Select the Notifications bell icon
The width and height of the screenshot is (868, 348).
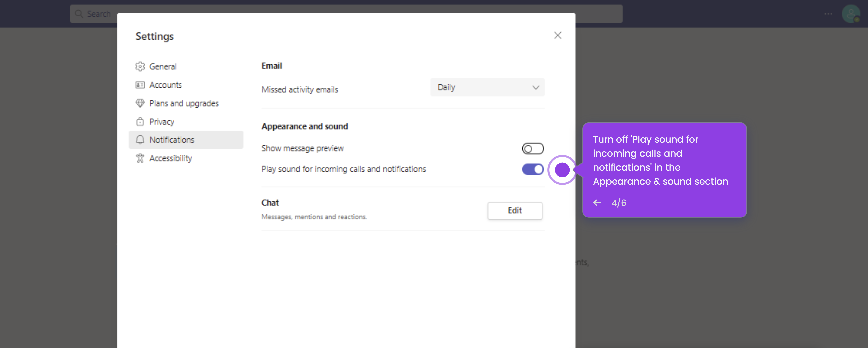pyautogui.click(x=140, y=139)
